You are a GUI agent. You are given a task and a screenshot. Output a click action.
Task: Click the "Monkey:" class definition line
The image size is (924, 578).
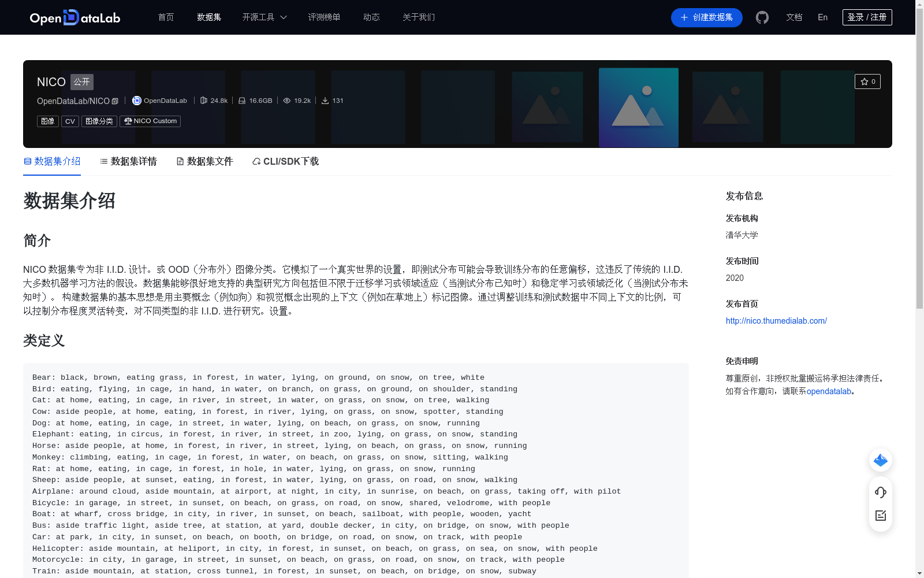click(270, 457)
